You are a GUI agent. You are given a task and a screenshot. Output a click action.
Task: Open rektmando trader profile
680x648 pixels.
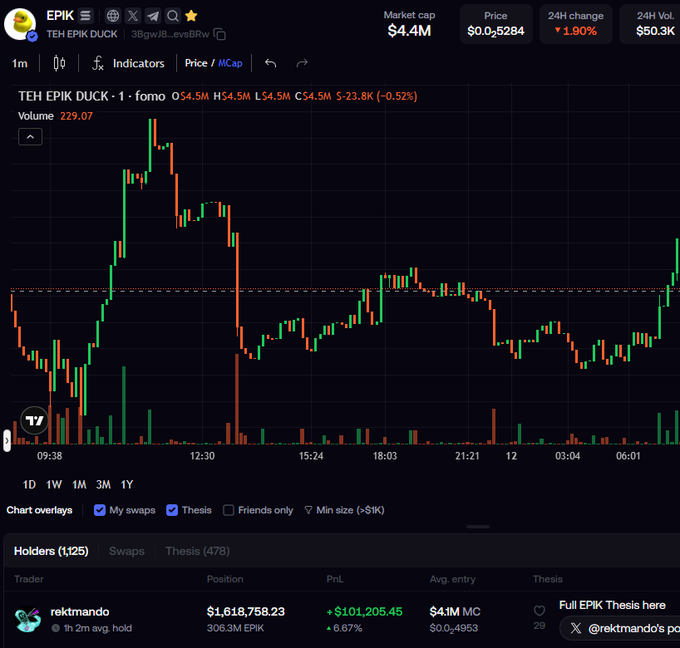(80, 612)
